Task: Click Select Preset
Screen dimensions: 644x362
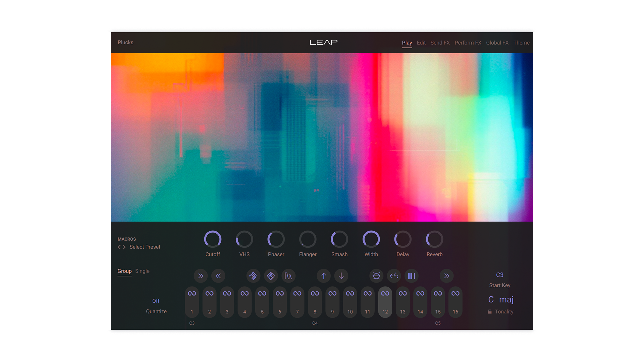Action: click(145, 247)
